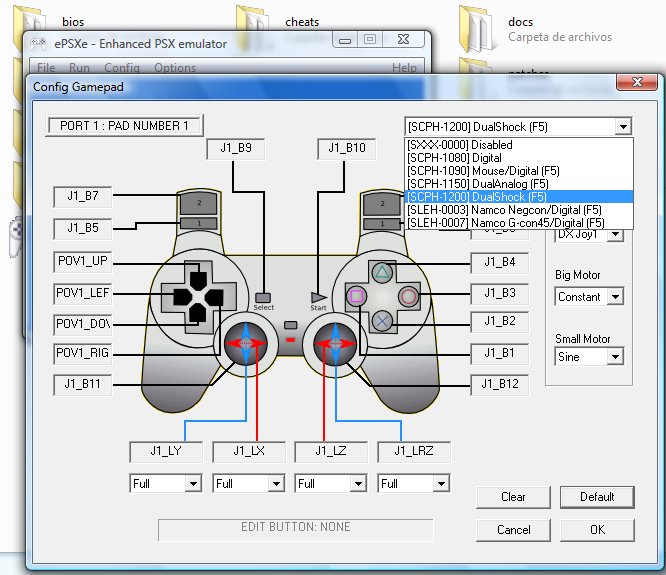This screenshot has height=575, width=666.
Task: Click the D-pad right arrow on gamepad
Action: click(214, 297)
